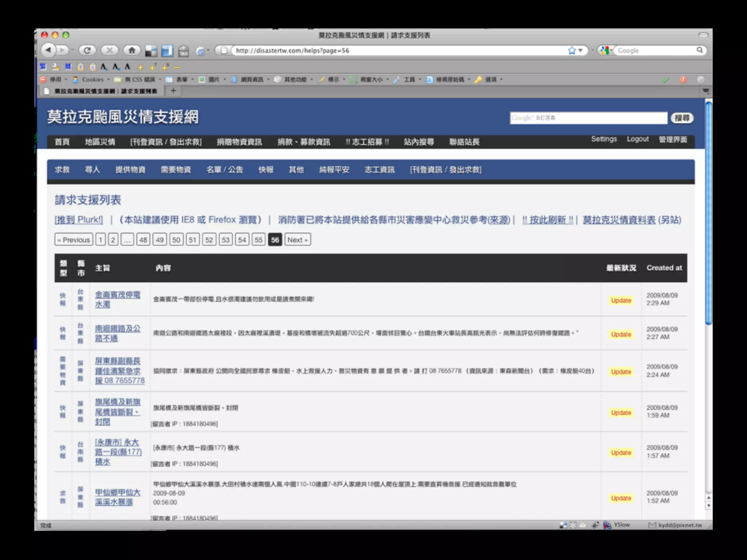Click Update for the first 金崙賓茂 row
Screen dimensions: 747x560
[621, 300]
